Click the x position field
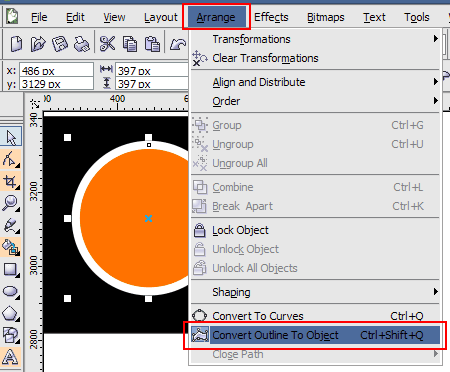Screen dimensions: 450x372 56,70
